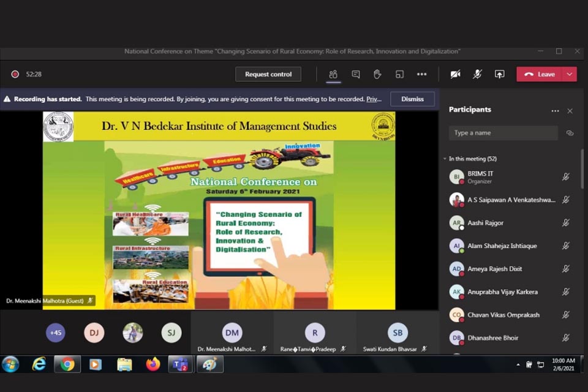
Task: Click the AD avatar of Ameya Rajesh Dixit
Action: [456, 269]
